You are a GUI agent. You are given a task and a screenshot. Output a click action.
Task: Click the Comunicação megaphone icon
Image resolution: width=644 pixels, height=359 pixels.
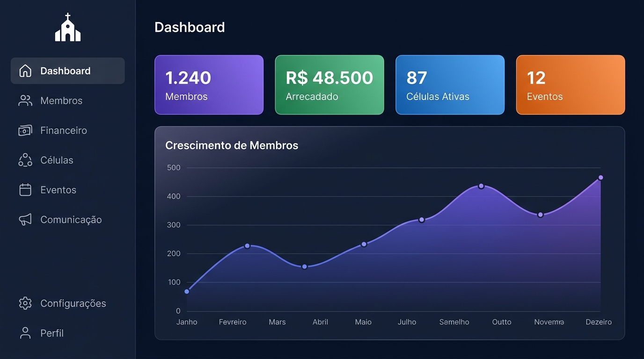click(25, 220)
